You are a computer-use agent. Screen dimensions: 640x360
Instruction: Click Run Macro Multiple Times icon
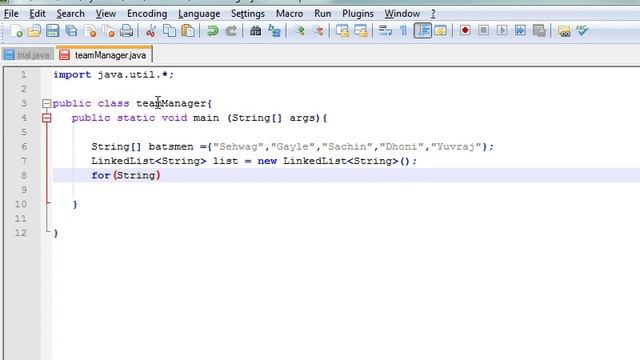(x=520, y=31)
